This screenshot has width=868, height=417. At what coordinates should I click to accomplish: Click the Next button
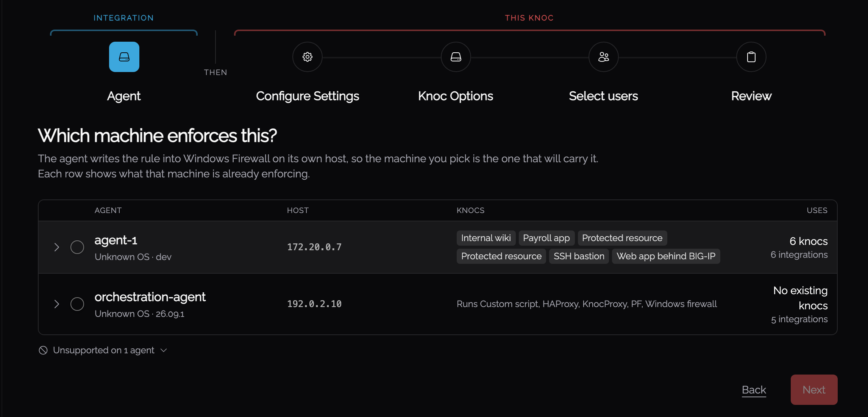814,390
